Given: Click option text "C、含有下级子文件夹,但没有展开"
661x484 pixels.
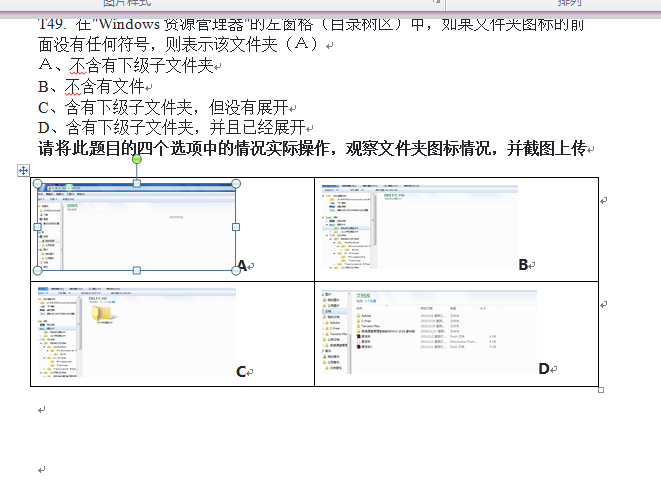Looking at the screenshot, I should point(164,108).
